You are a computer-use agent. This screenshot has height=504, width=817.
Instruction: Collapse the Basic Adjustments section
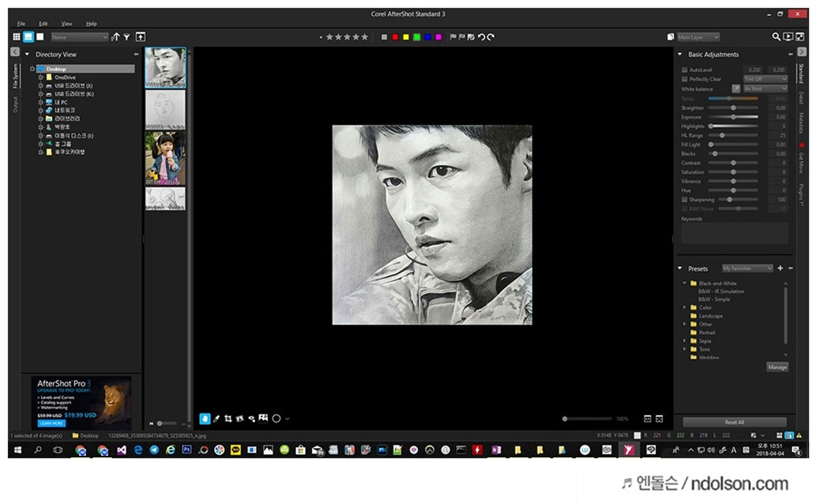tap(680, 55)
